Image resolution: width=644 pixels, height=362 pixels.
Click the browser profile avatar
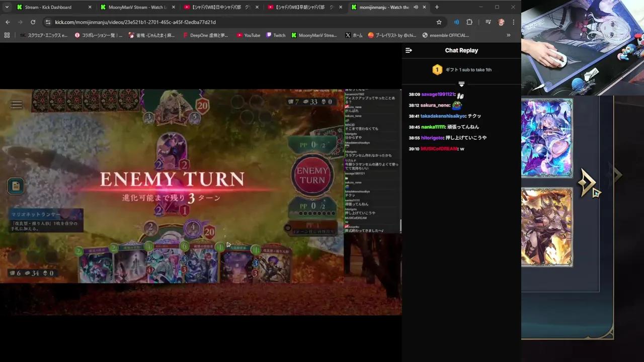click(x=501, y=22)
